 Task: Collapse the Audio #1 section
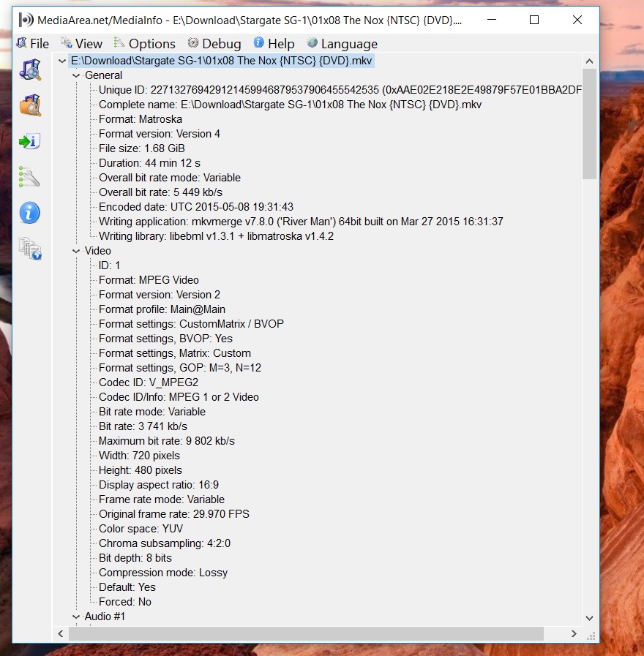(x=76, y=617)
